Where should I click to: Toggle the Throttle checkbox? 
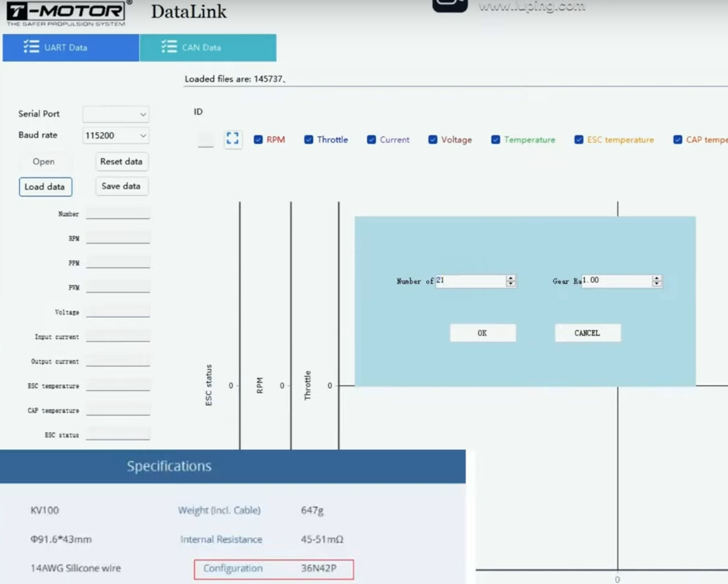pyautogui.click(x=309, y=140)
